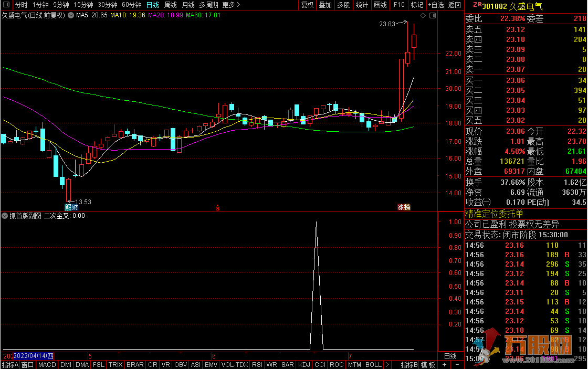Zoom out chart with − button

457,365
